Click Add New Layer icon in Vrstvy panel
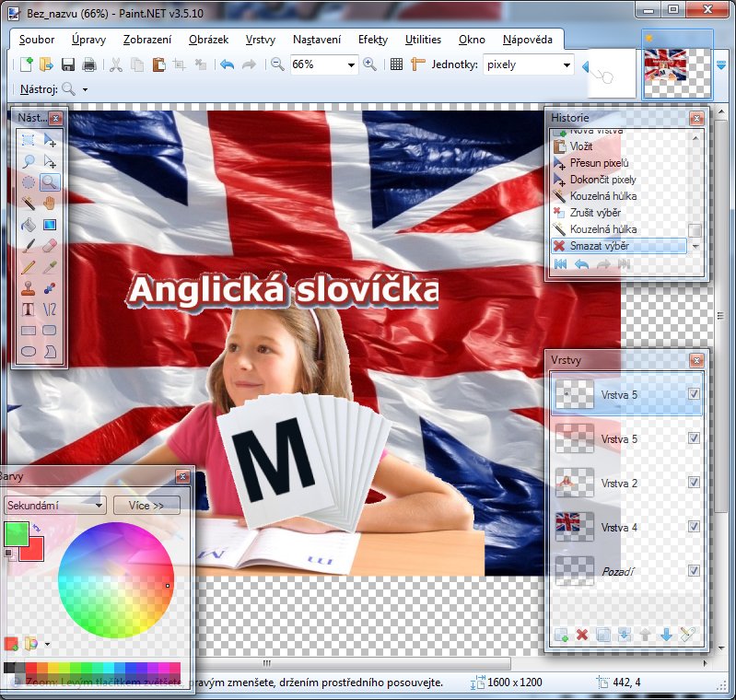Image resolution: width=736 pixels, height=700 pixels. tap(561, 636)
